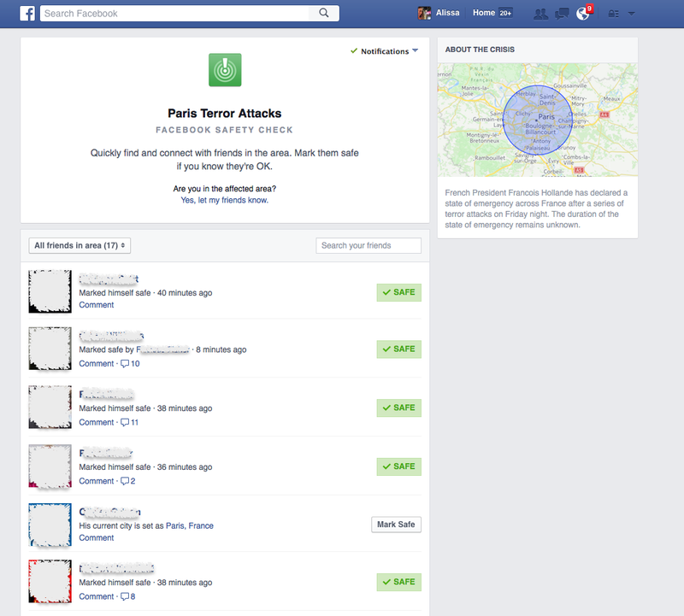Click 'Yes, let my friends know.' link
Image resolution: width=684 pixels, height=616 pixels.
(225, 200)
